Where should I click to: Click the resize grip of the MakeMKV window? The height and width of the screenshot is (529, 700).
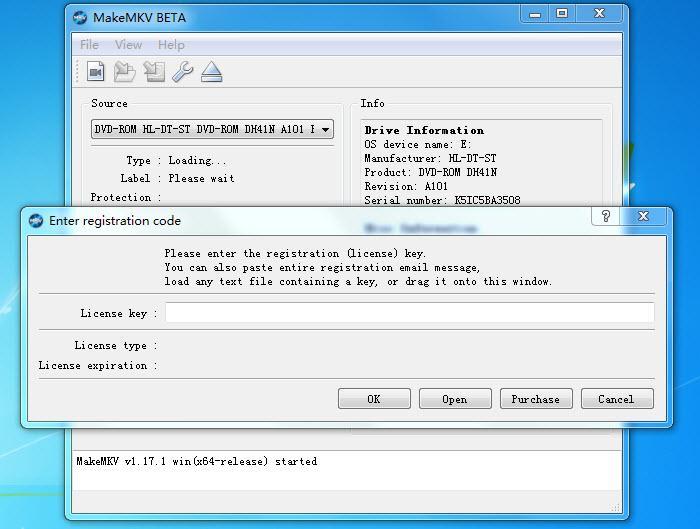point(616,508)
